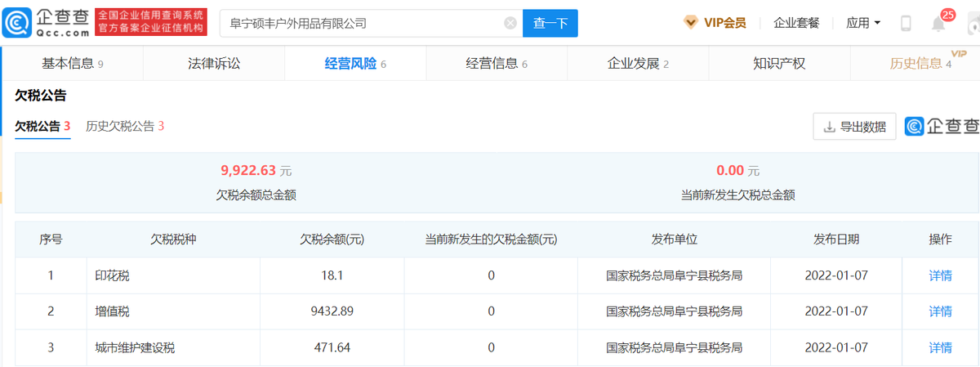Open the 企业发展 tab
Image resolution: width=980 pixels, height=367 pixels.
pos(638,63)
